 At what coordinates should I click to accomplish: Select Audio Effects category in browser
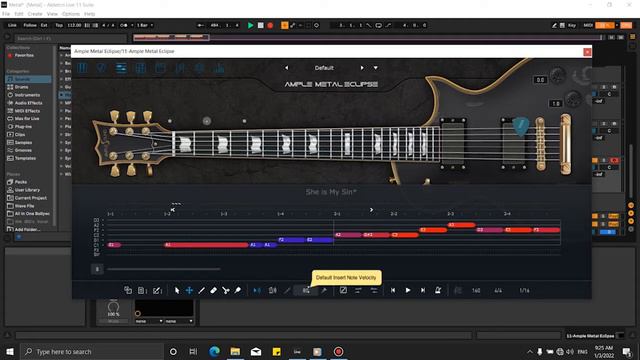(28, 103)
